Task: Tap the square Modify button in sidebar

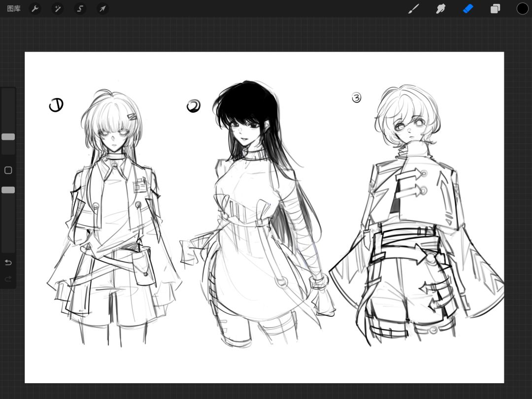Action: pos(8,170)
